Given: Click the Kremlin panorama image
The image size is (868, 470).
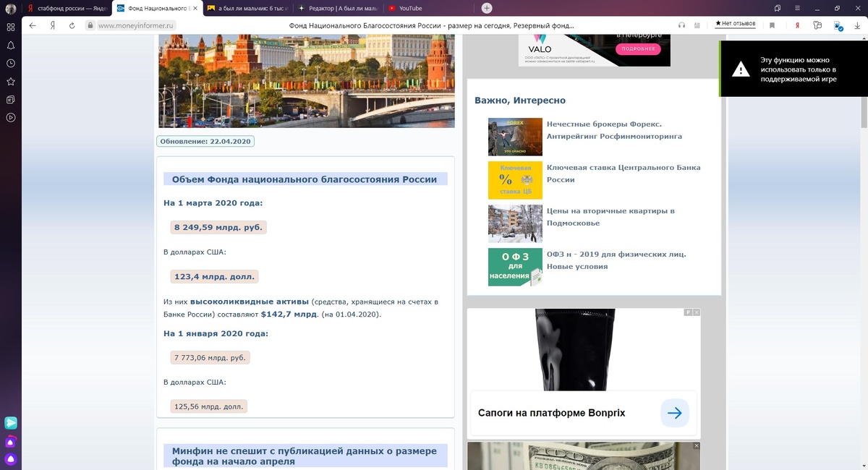Looking at the screenshot, I should [x=307, y=81].
